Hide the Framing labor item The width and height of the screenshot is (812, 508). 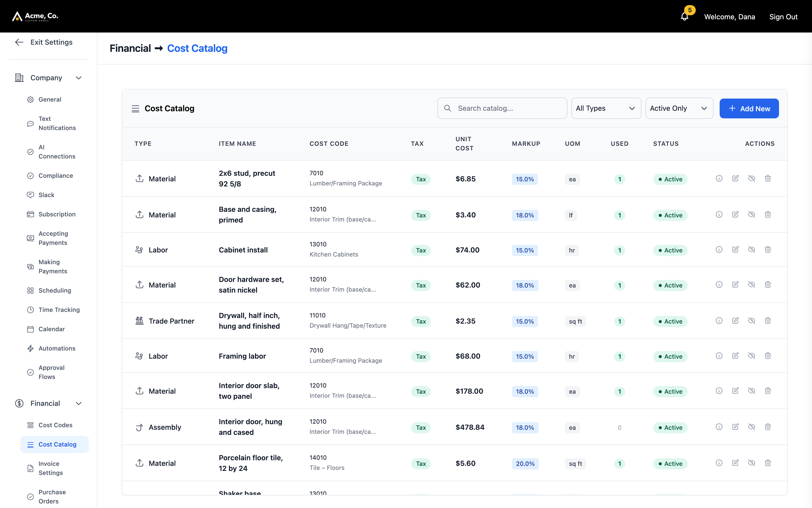point(752,356)
